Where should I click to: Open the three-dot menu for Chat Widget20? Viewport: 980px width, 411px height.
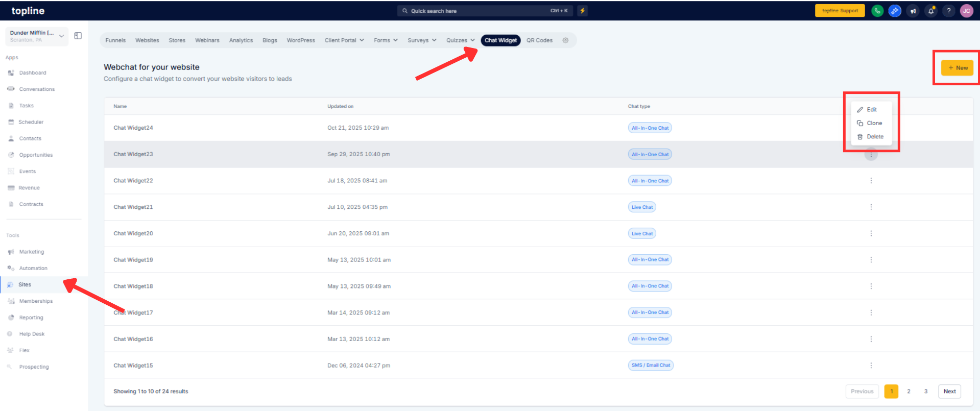(871, 233)
